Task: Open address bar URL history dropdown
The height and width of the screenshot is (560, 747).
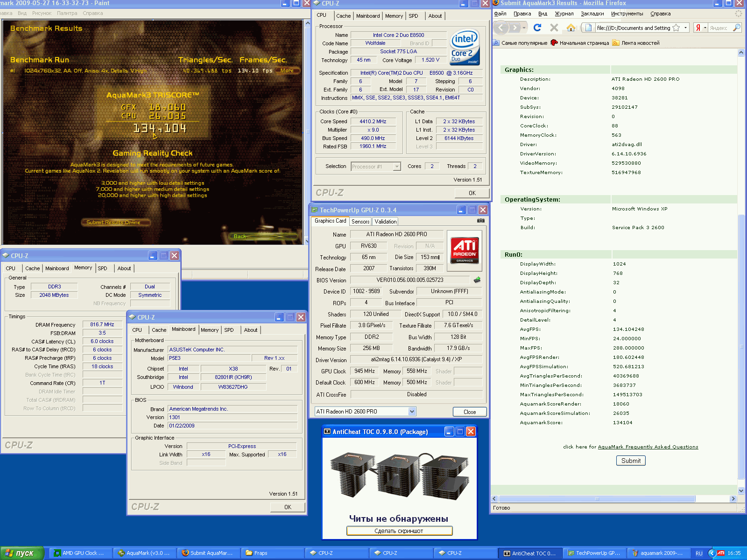Action: point(685,28)
